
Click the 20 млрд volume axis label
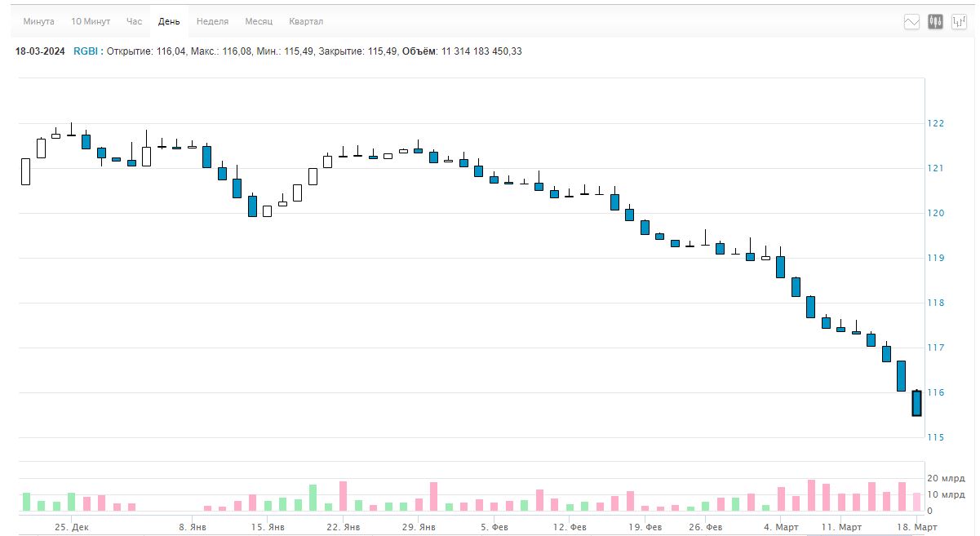click(947, 479)
